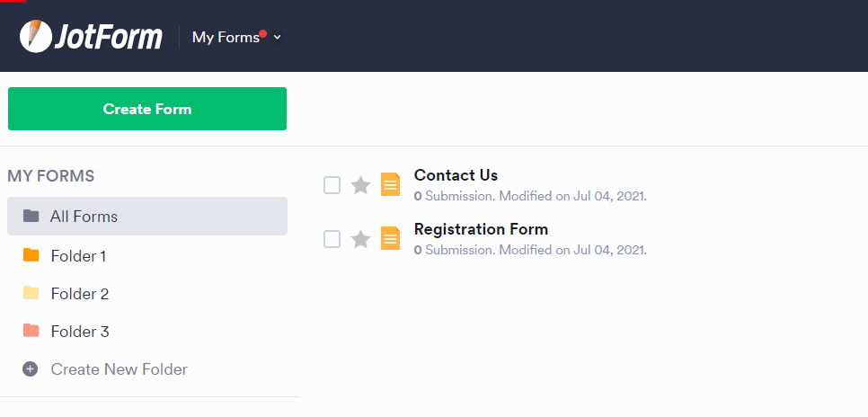
Task: Click the gray All Forms folder icon
Action: tap(31, 216)
